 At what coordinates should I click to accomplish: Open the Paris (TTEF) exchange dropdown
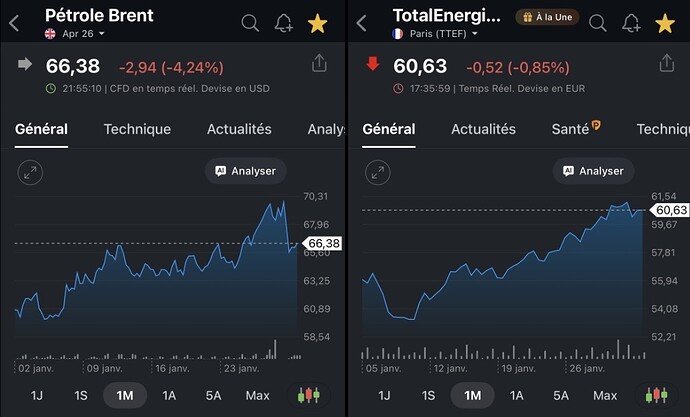click(x=437, y=33)
